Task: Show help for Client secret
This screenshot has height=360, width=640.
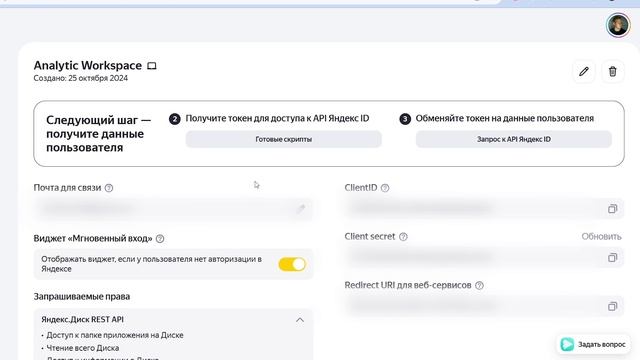Action: pyautogui.click(x=403, y=237)
